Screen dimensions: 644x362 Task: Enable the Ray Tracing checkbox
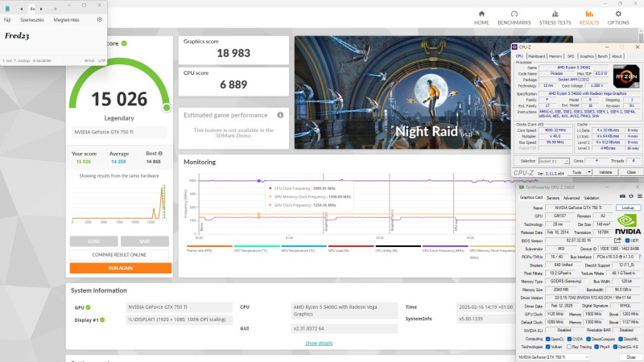569,347
